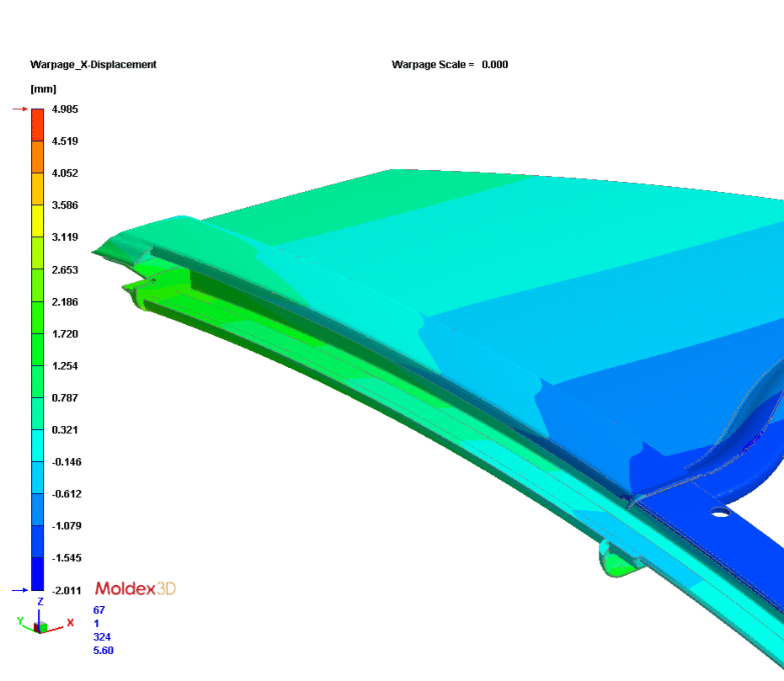Click the red maximum-value arrow marker

click(x=20, y=109)
